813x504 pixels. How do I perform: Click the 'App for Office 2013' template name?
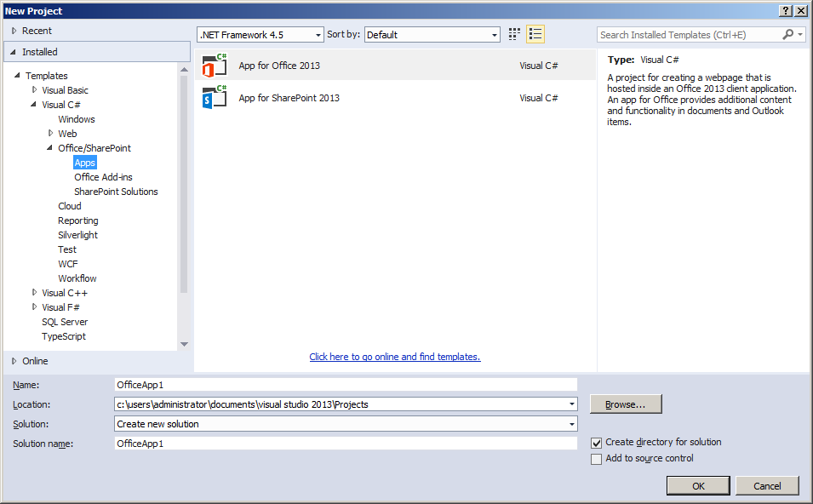(x=279, y=66)
